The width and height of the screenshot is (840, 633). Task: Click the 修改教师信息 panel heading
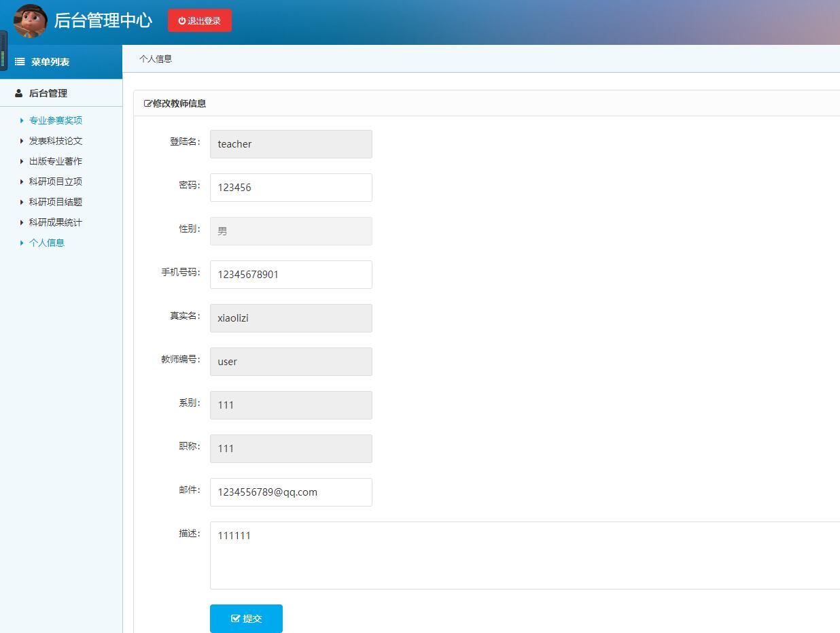point(179,104)
